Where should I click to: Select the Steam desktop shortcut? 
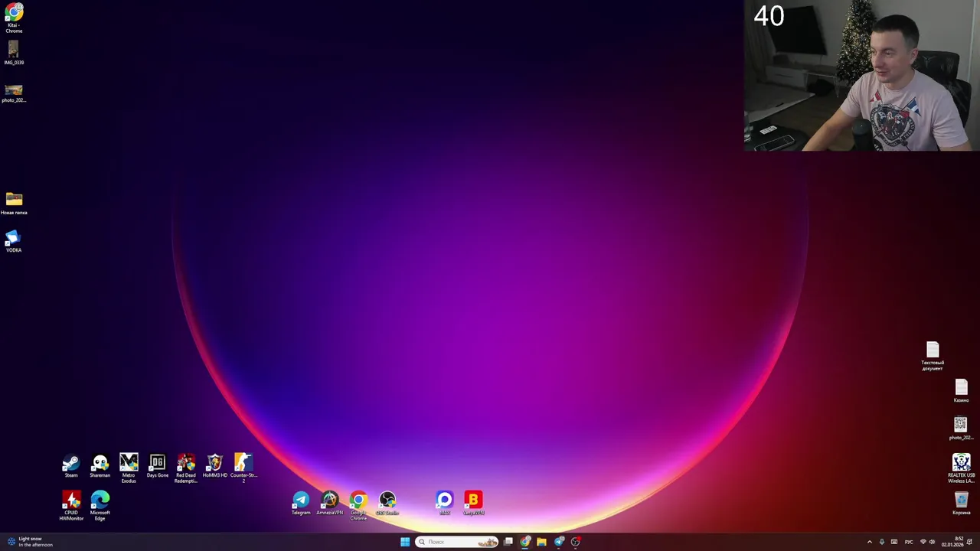point(71,466)
